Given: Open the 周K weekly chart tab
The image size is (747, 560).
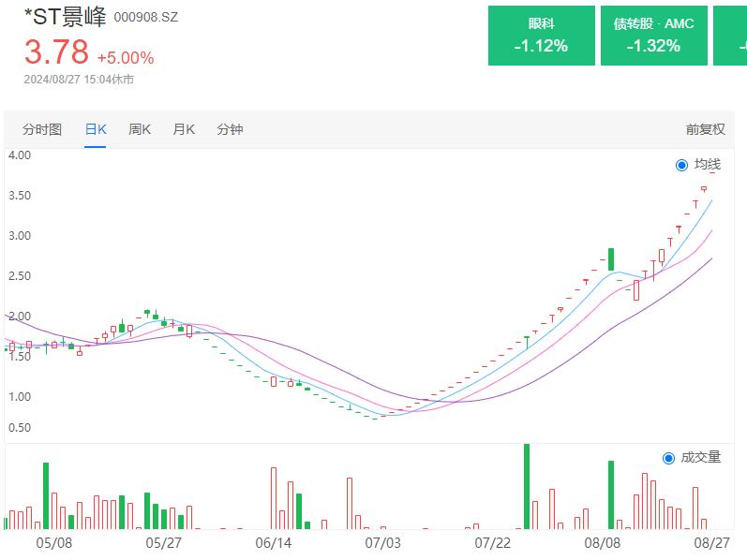Looking at the screenshot, I should click(140, 129).
